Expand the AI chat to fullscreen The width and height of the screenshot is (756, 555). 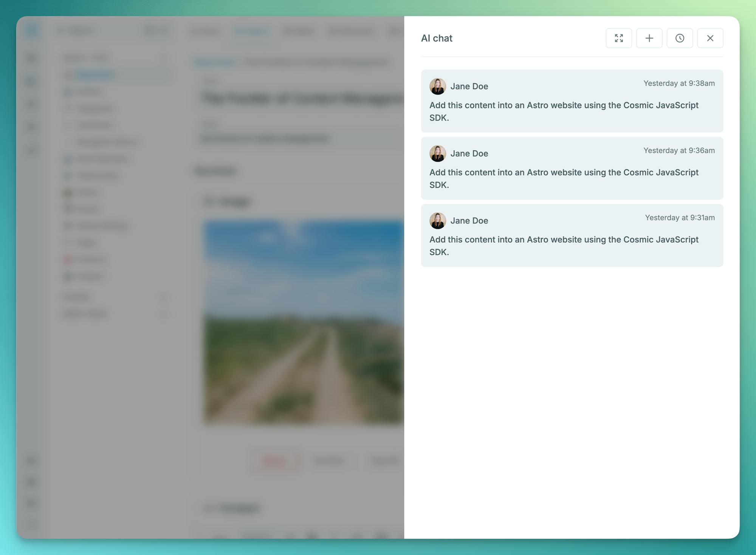(x=619, y=38)
